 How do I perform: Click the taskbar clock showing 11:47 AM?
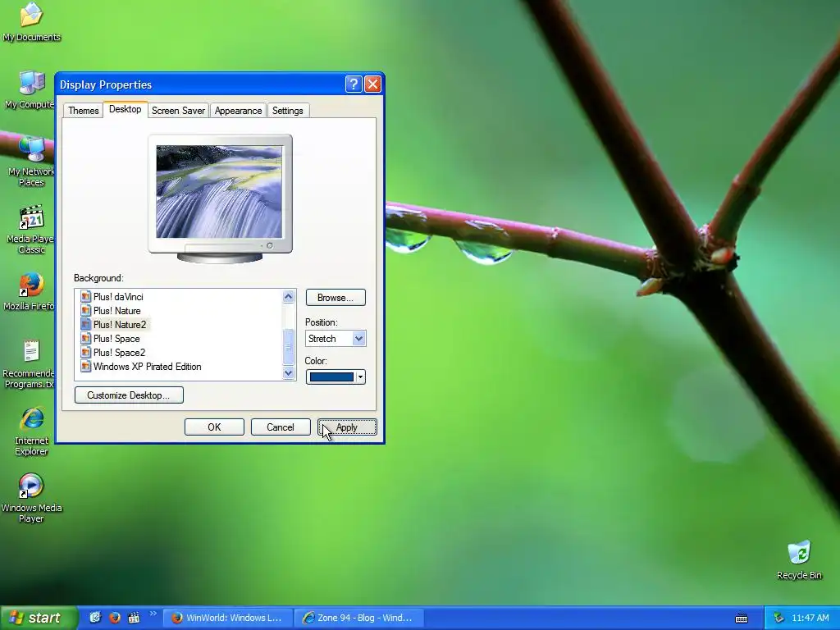coord(810,618)
